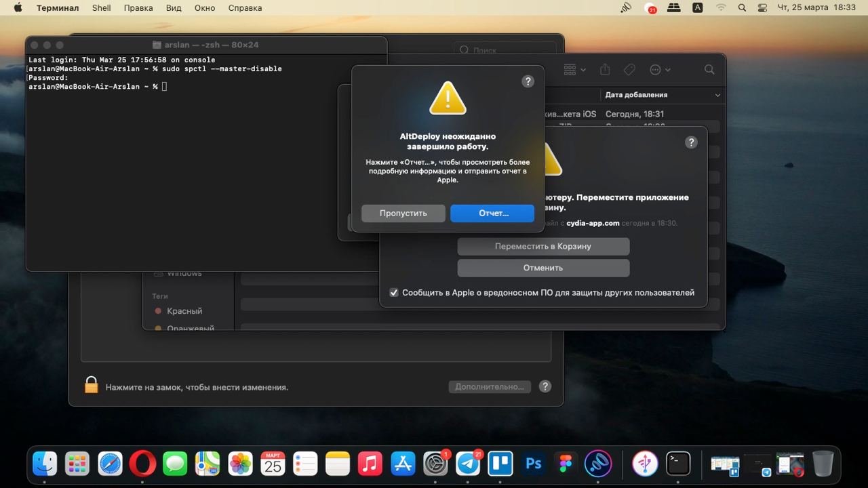
Task: Open the Notes app in Dock
Action: pos(338,464)
